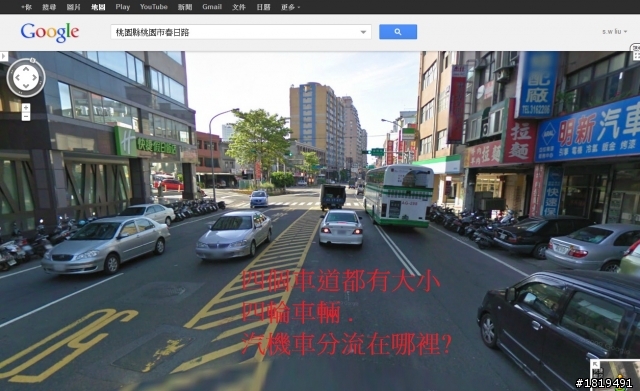Pan Street View down with the down arrow
Viewport: 640px width, 391px height.
(x=26, y=86)
